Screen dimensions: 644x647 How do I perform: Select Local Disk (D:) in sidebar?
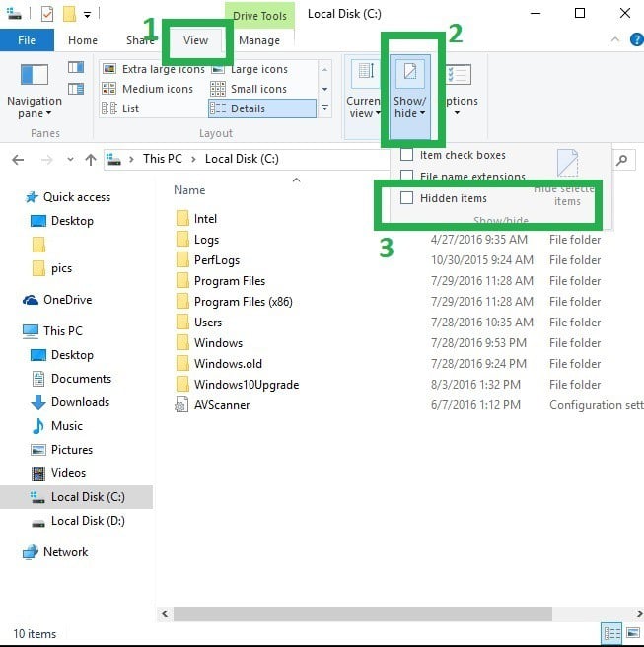coord(89,521)
